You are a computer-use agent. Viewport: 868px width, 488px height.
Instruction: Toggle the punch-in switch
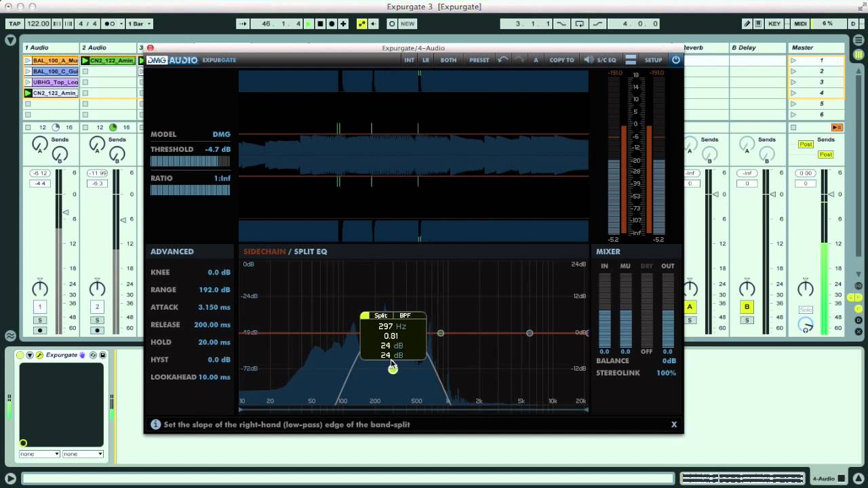click(x=561, y=24)
